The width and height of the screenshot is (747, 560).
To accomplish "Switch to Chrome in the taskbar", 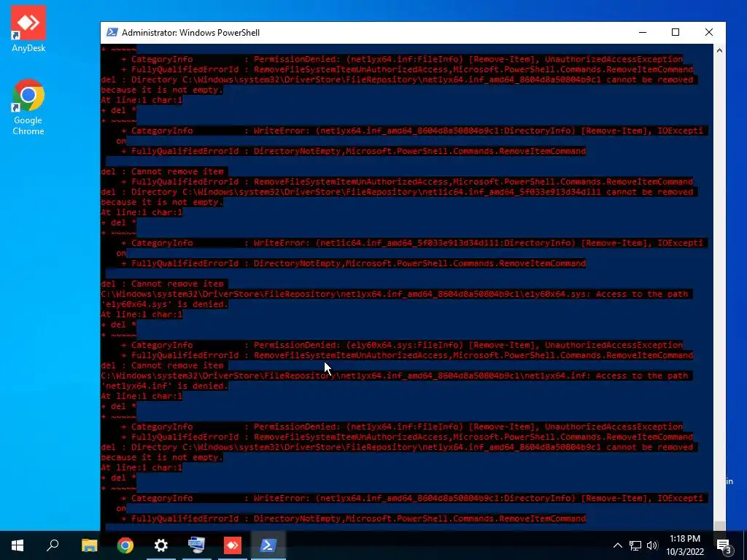I will point(125,545).
